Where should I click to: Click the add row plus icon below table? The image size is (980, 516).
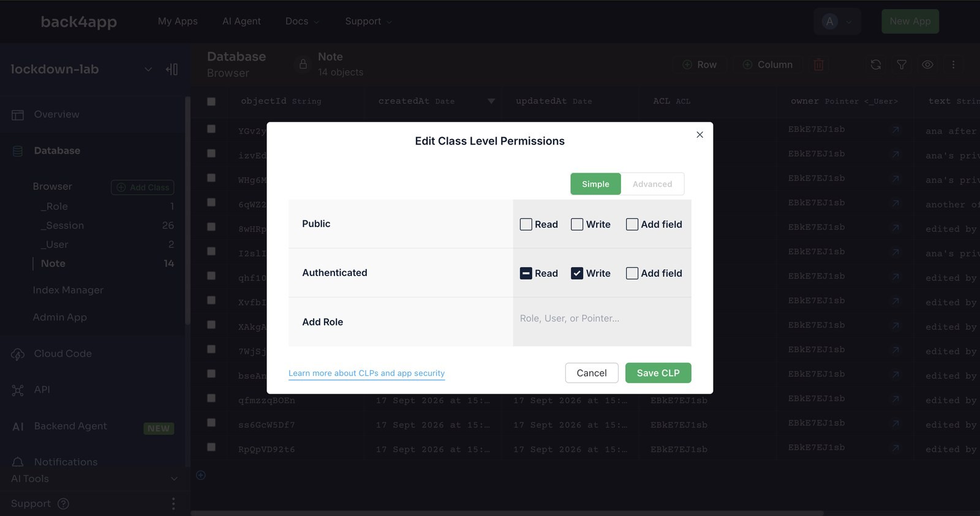(200, 475)
